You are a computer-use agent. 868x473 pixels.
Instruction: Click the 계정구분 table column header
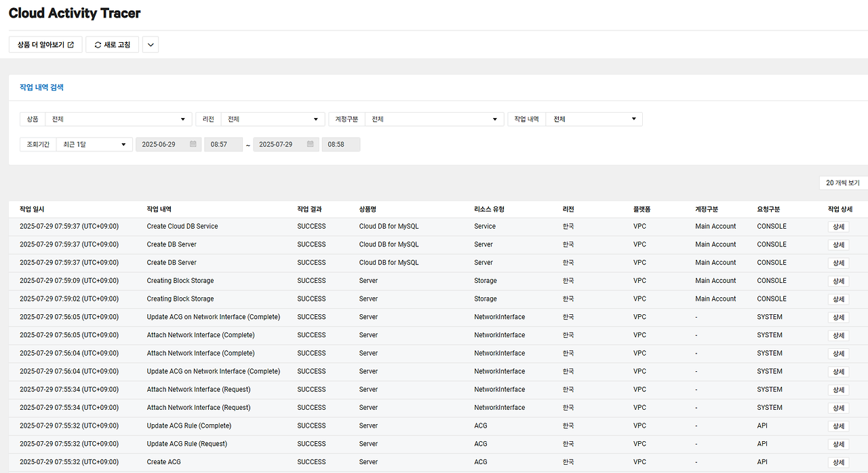pos(707,209)
